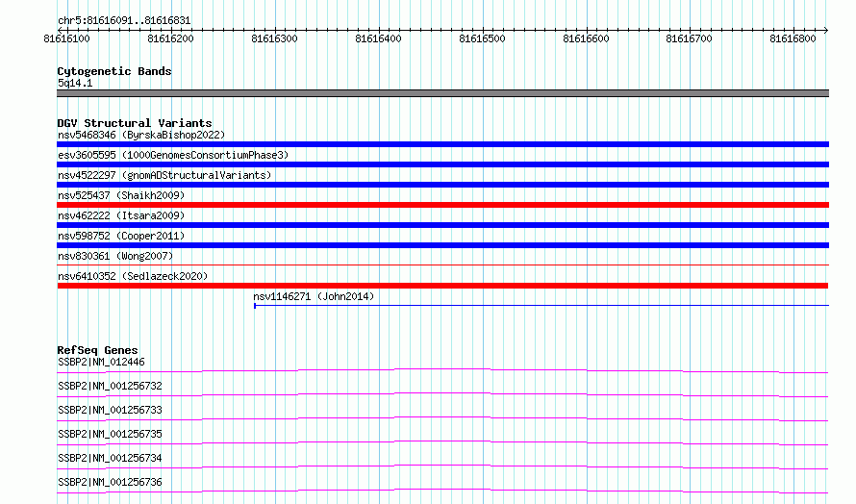856x504 pixels.
Task: Open transcript SSBP2|NM_012446 label
Action: (101, 362)
